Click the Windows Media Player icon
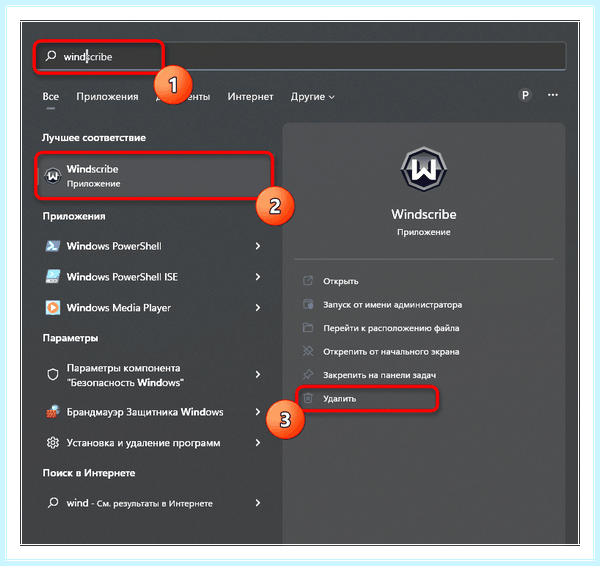 click(53, 307)
